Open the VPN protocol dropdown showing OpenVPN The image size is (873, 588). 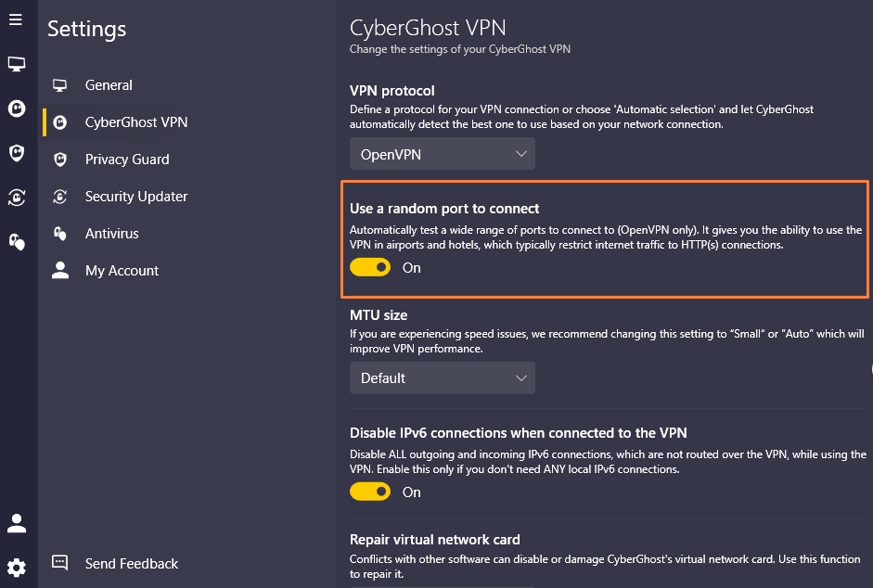tap(442, 153)
